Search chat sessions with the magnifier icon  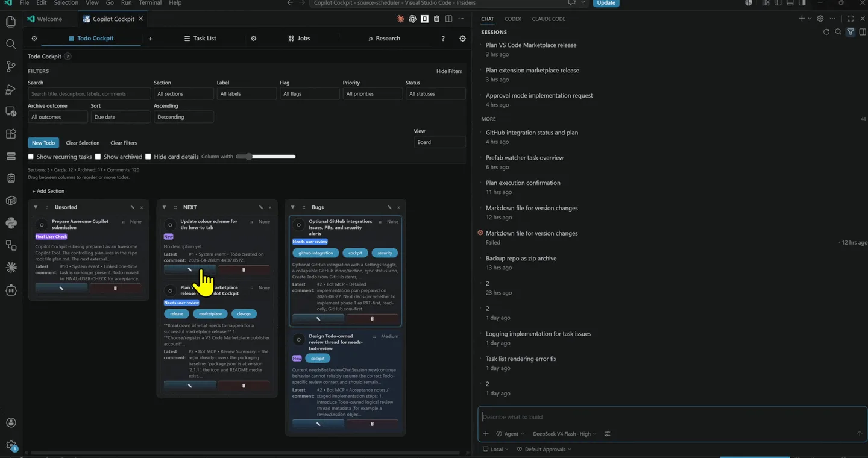(838, 32)
